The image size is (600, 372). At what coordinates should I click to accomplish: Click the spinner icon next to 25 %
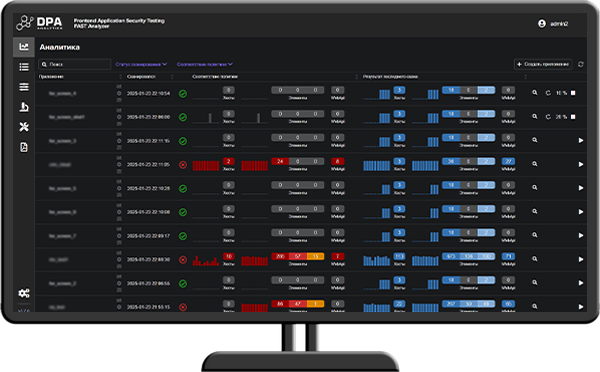click(548, 117)
